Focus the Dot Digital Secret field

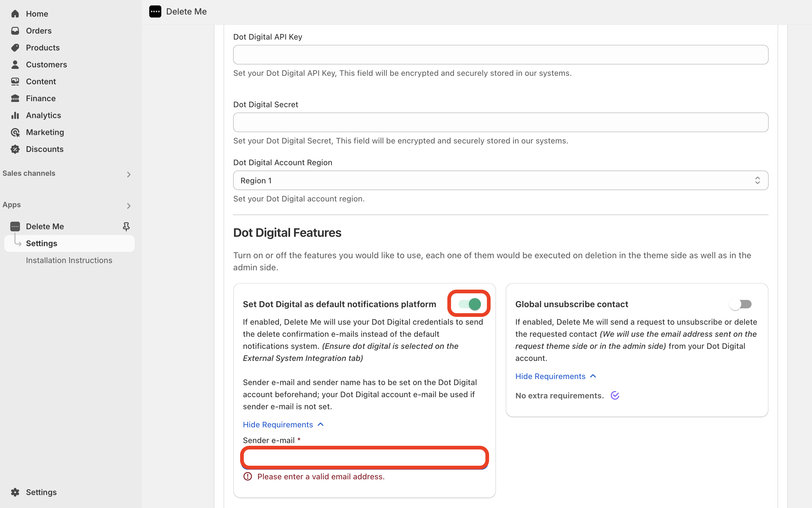[x=501, y=122]
